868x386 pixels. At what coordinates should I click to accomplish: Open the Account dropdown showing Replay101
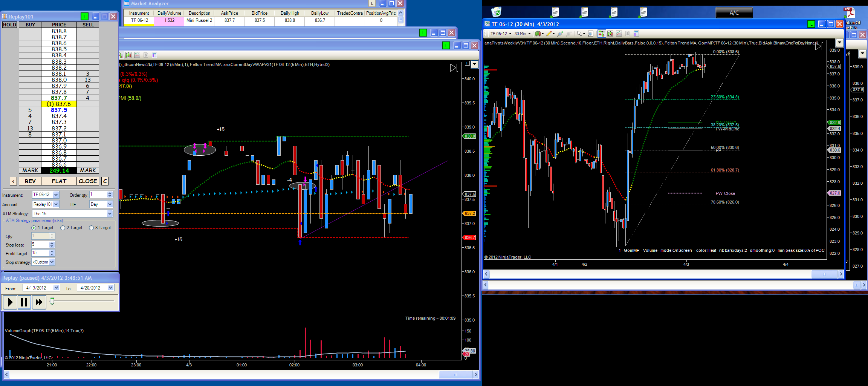coord(56,204)
